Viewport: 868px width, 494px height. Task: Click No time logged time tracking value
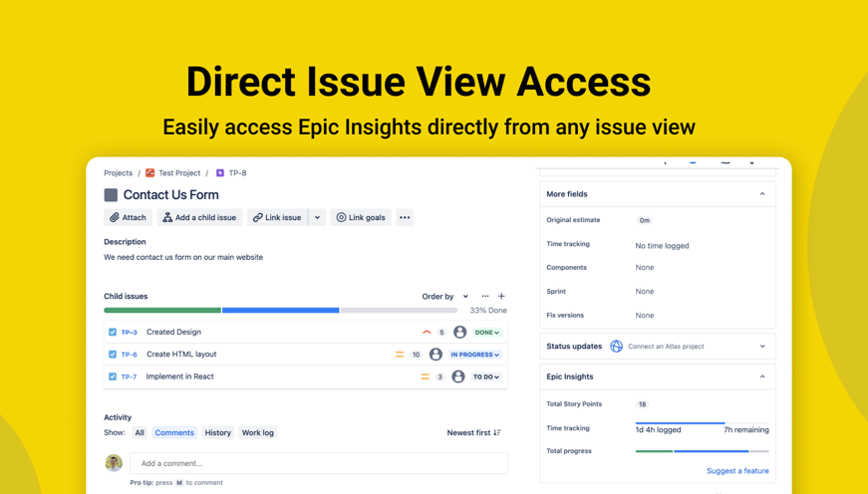tap(662, 246)
